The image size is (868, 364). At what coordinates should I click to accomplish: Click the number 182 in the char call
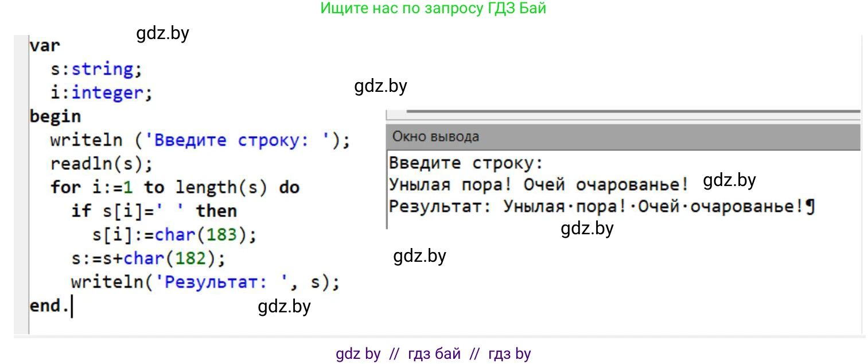(x=192, y=258)
